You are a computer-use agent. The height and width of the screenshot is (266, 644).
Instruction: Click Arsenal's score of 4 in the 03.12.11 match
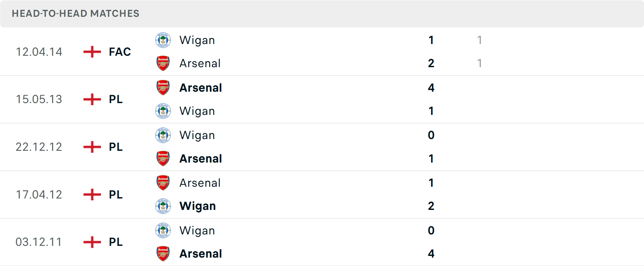point(431,254)
